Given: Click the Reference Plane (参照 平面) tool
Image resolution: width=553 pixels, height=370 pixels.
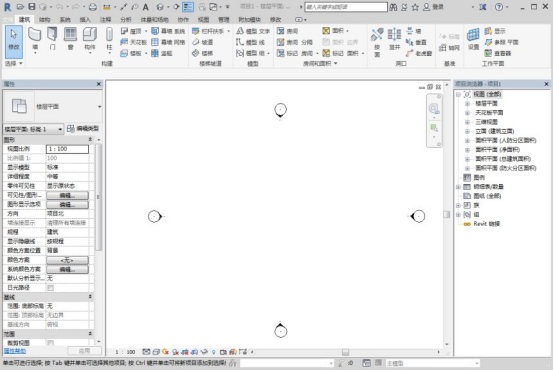Looking at the screenshot, I should 501,42.
